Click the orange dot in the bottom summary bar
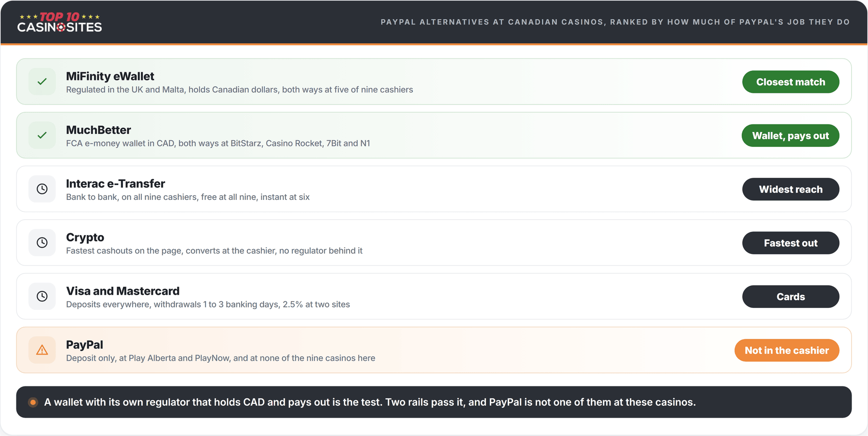This screenshot has height=436, width=868. [x=33, y=402]
